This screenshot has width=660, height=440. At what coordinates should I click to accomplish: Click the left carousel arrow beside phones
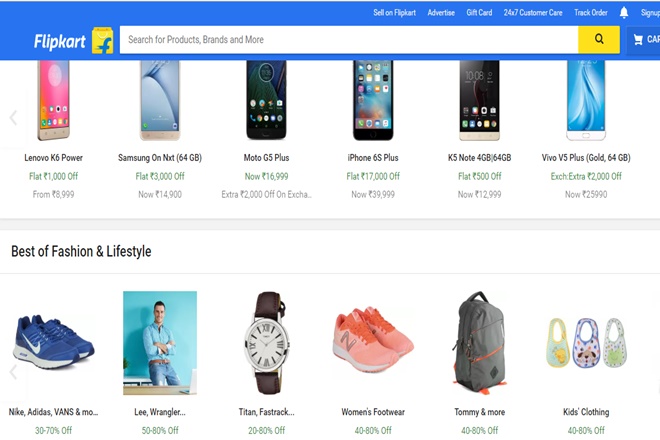coord(13,117)
